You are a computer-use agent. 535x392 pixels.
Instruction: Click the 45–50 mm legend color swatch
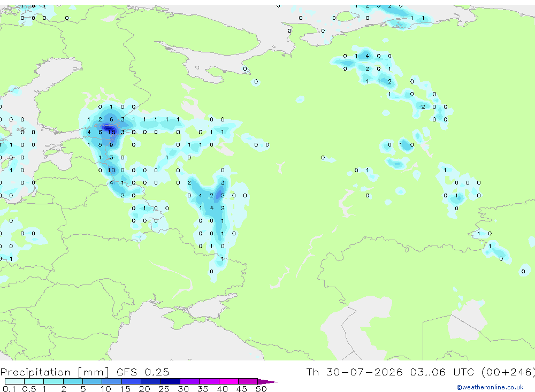248,381
